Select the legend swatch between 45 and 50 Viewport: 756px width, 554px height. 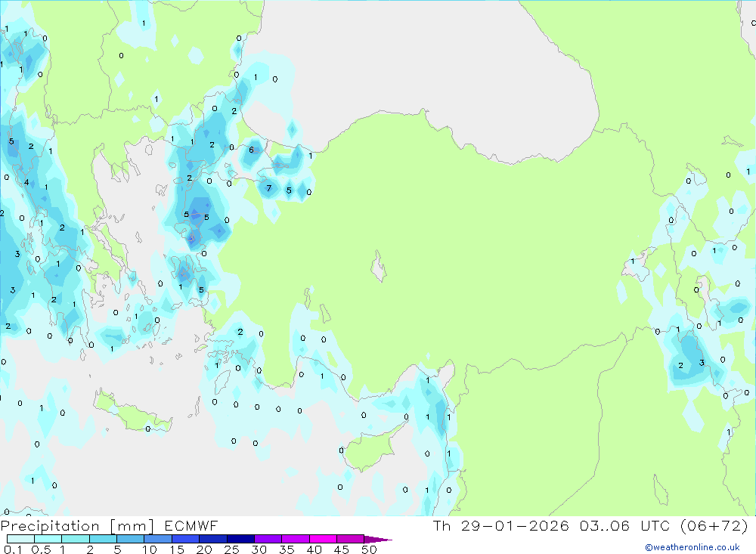[x=351, y=539]
